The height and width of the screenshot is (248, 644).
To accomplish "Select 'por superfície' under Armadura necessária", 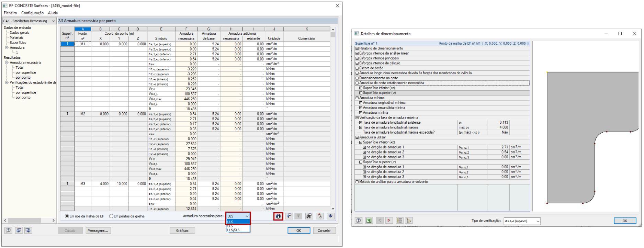I will (x=26, y=72).
